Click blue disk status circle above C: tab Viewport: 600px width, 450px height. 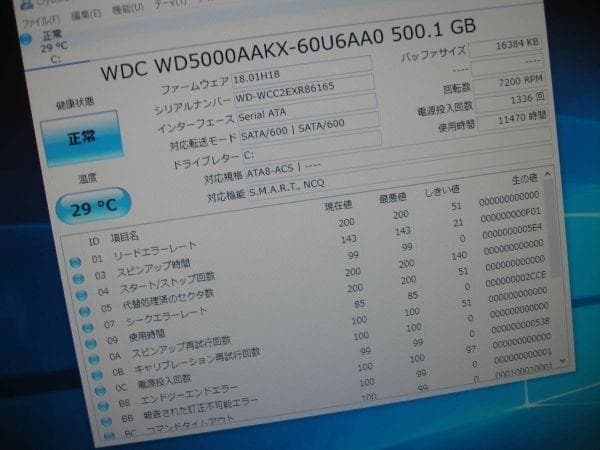click(26, 39)
